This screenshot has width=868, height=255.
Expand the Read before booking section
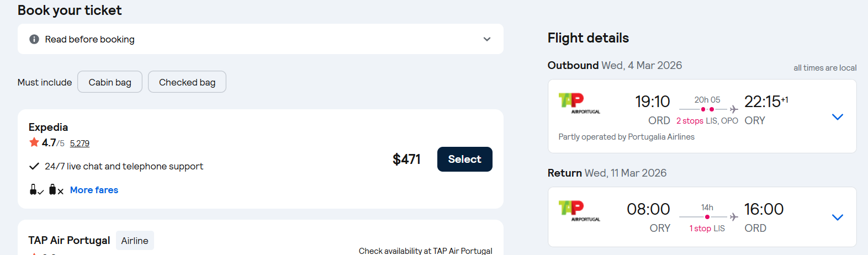(x=486, y=39)
